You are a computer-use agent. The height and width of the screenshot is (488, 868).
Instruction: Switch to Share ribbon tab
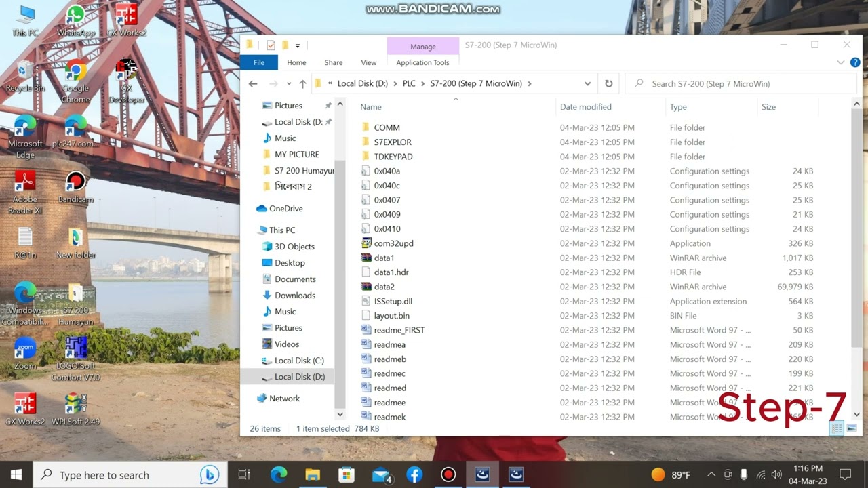click(334, 62)
